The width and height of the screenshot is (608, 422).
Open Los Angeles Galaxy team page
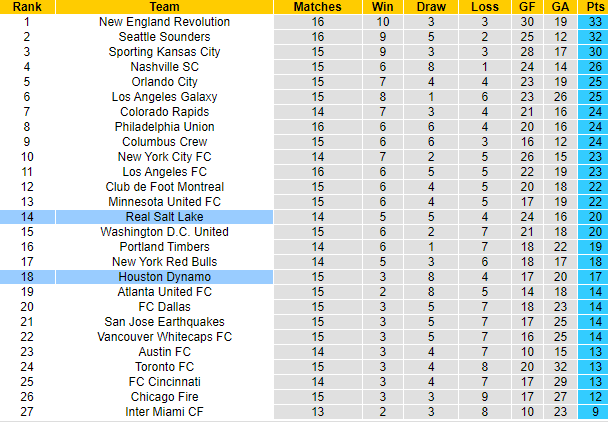[164, 96]
